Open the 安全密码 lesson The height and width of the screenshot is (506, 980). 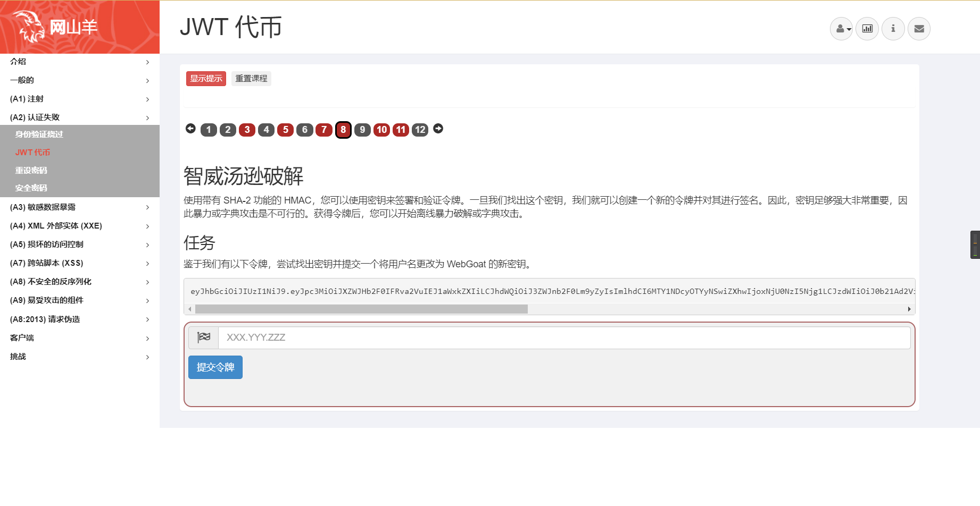tap(31, 188)
